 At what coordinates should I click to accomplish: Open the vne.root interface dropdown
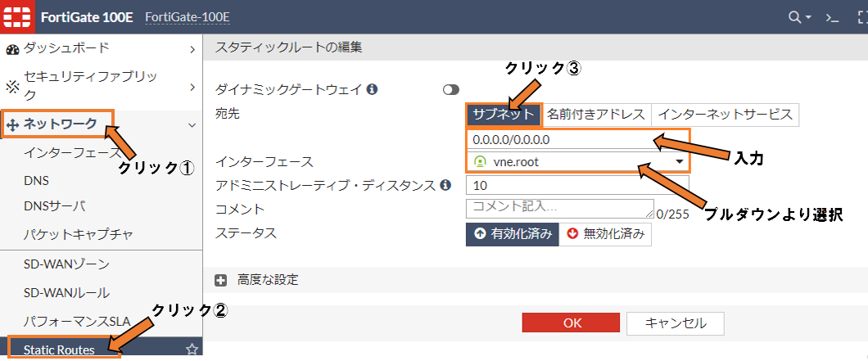click(577, 162)
